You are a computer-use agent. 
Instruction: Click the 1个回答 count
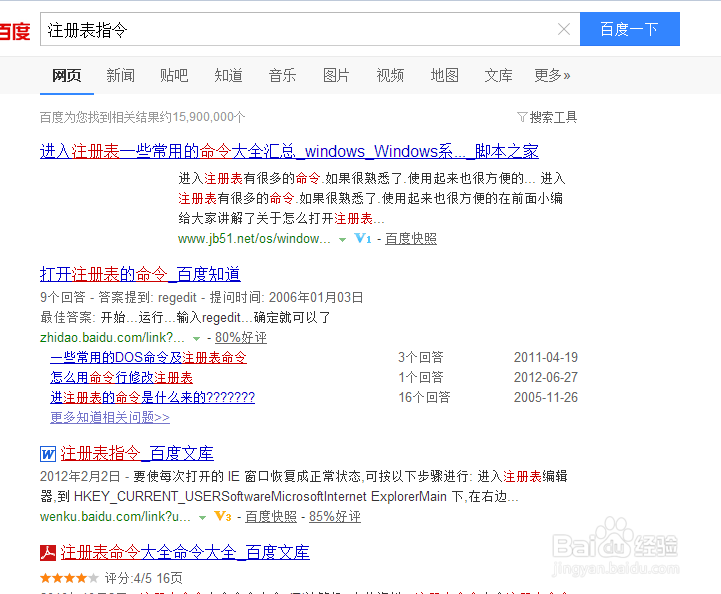click(x=421, y=377)
